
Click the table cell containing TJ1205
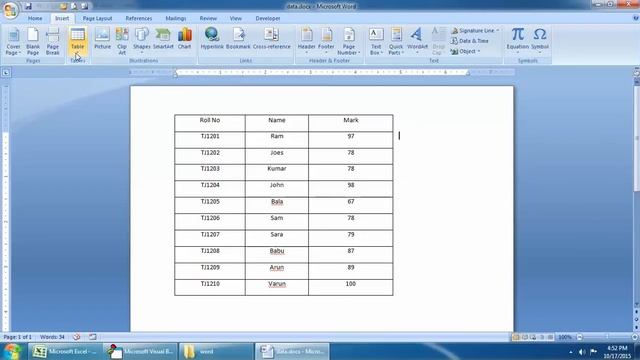[x=210, y=205]
